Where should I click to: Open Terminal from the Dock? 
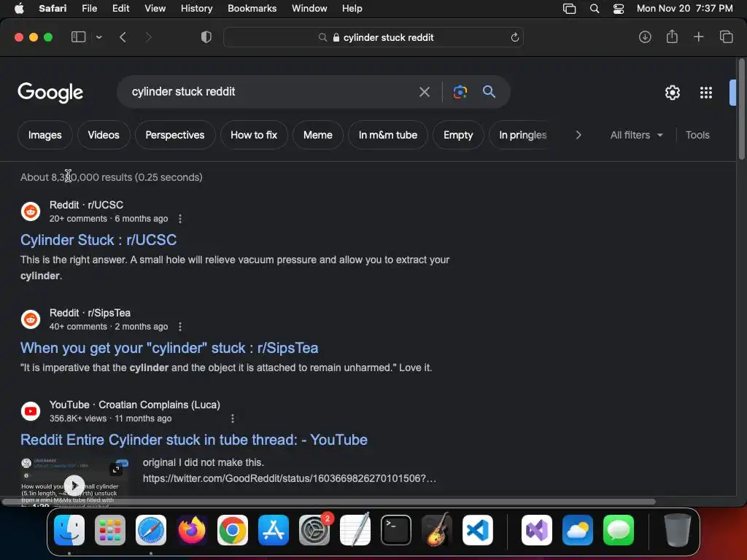[396, 530]
